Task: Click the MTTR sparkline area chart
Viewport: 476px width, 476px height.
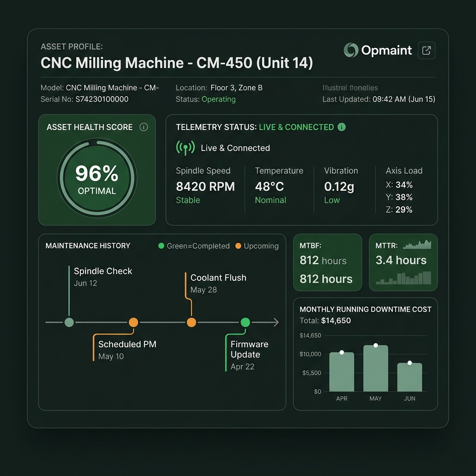Action: [417, 245]
